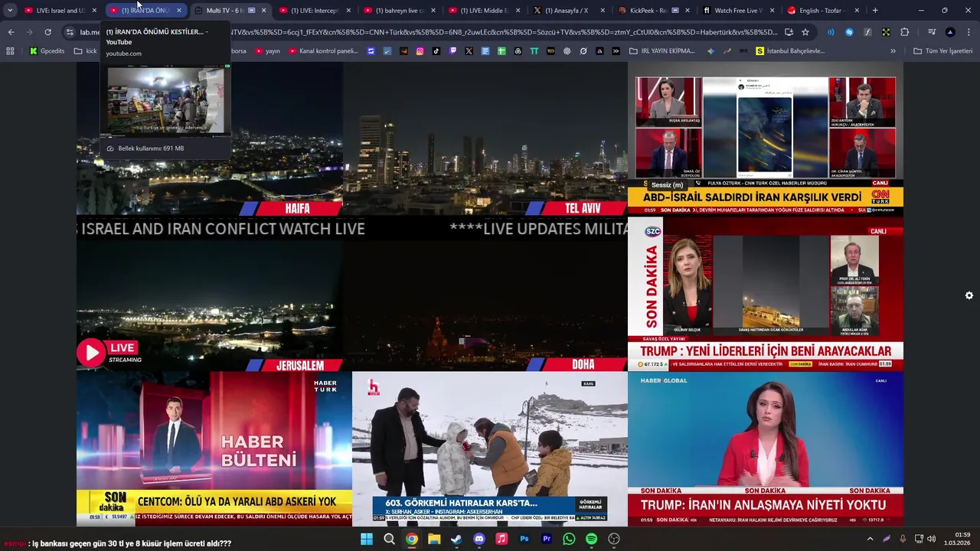
Task: Open Tüm Yer İşaretleri folder
Action: pyautogui.click(x=943, y=51)
